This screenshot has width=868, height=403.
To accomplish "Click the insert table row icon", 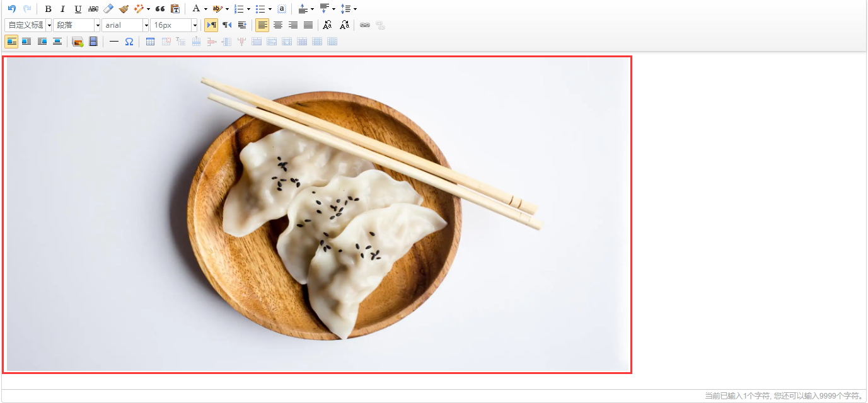I will click(x=196, y=42).
